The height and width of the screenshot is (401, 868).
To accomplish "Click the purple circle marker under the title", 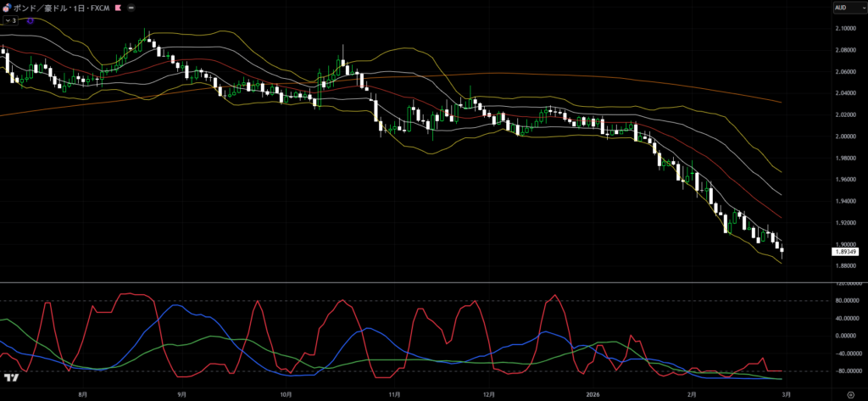I will coord(31,20).
